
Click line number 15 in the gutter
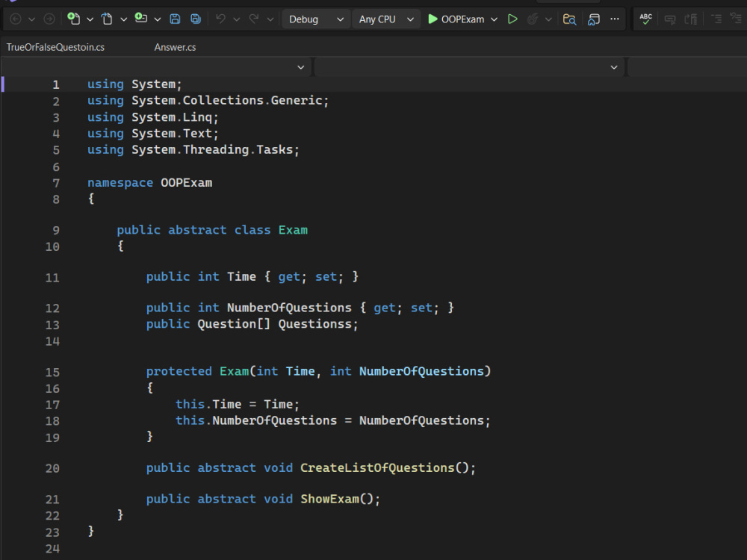pos(52,373)
